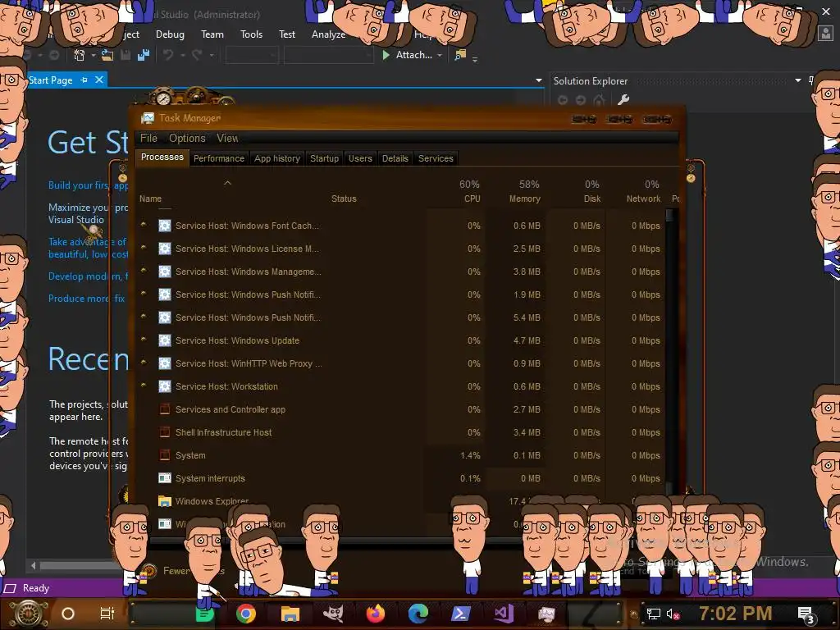
Task: Open the Tools menu in Visual Studio
Action: point(251,34)
